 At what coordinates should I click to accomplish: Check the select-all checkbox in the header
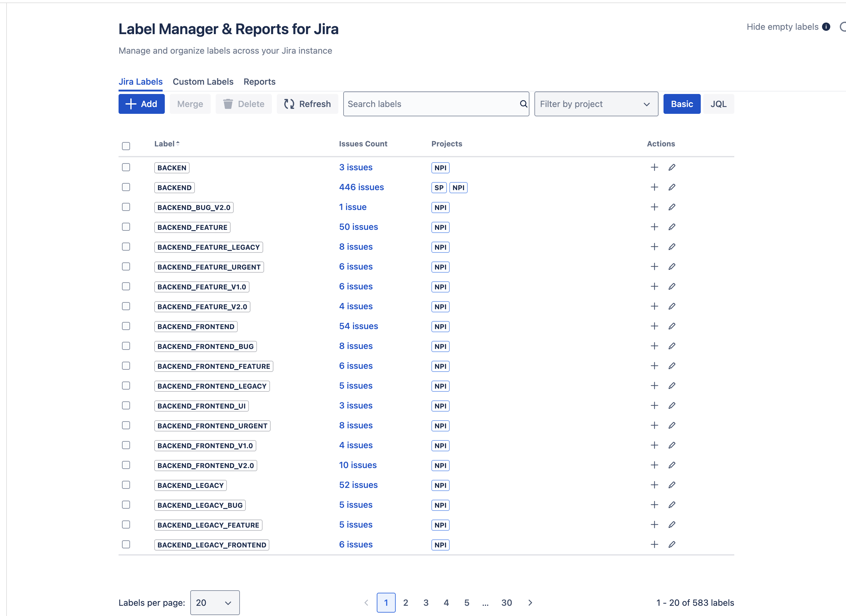[126, 146]
